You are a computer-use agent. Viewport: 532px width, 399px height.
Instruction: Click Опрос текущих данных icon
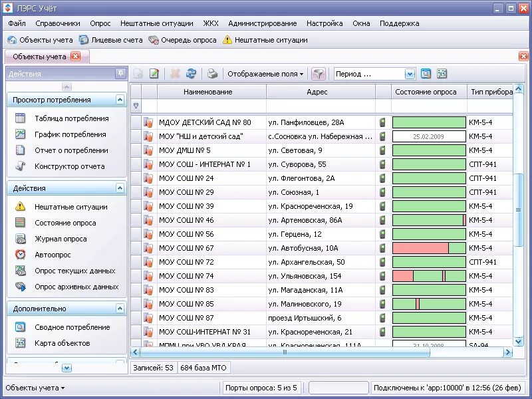pos(20,271)
